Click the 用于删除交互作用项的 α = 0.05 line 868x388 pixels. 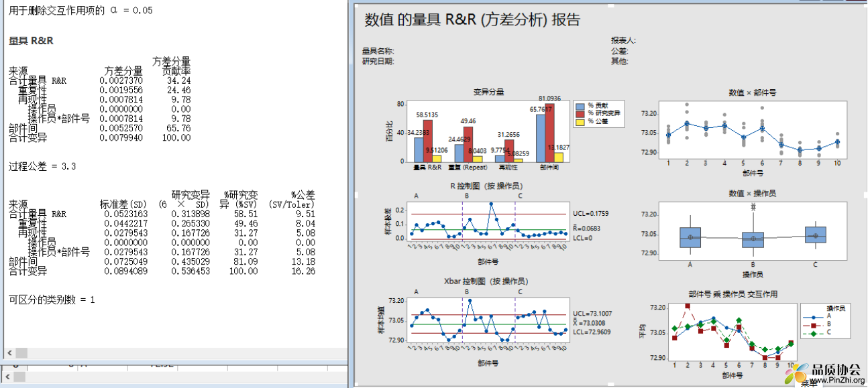(x=80, y=11)
